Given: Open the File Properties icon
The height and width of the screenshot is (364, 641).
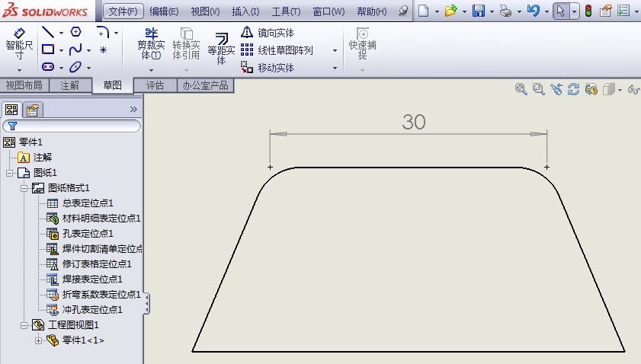Looking at the screenshot, I should (605, 11).
